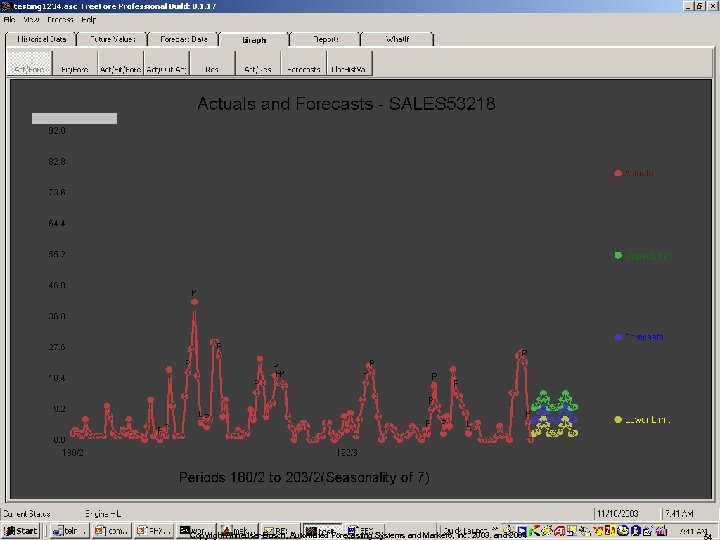Switch to the Reports tab
The image size is (720, 540).
(326, 39)
